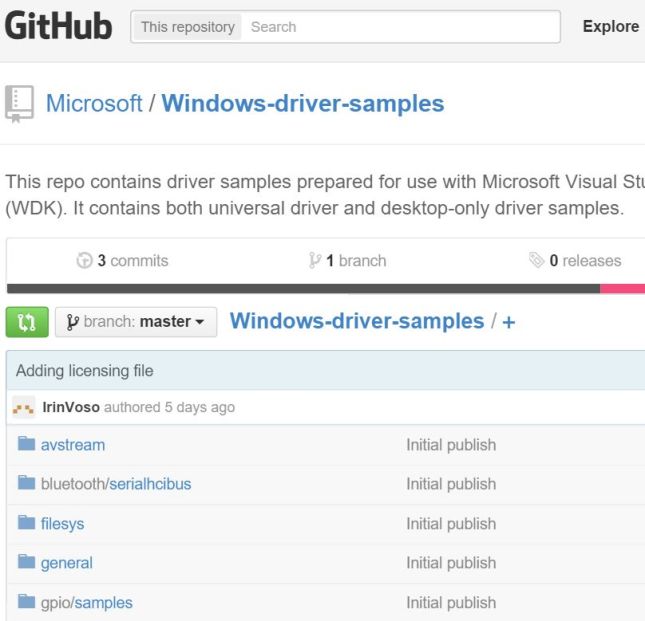View the 0 releases tab

(575, 261)
